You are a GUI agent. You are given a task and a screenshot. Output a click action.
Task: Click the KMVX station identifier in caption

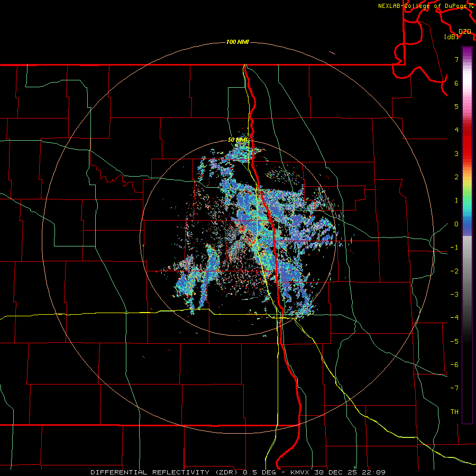(x=300, y=472)
